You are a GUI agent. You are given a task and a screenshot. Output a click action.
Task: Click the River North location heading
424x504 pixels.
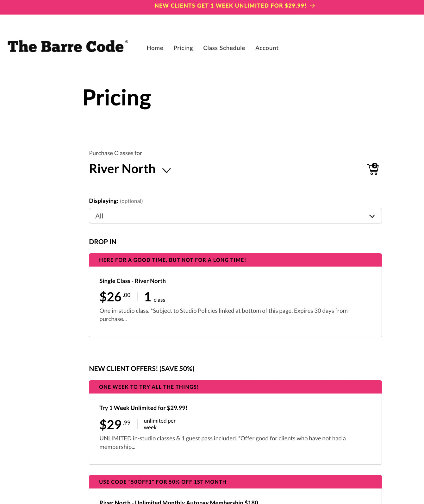pyautogui.click(x=122, y=169)
